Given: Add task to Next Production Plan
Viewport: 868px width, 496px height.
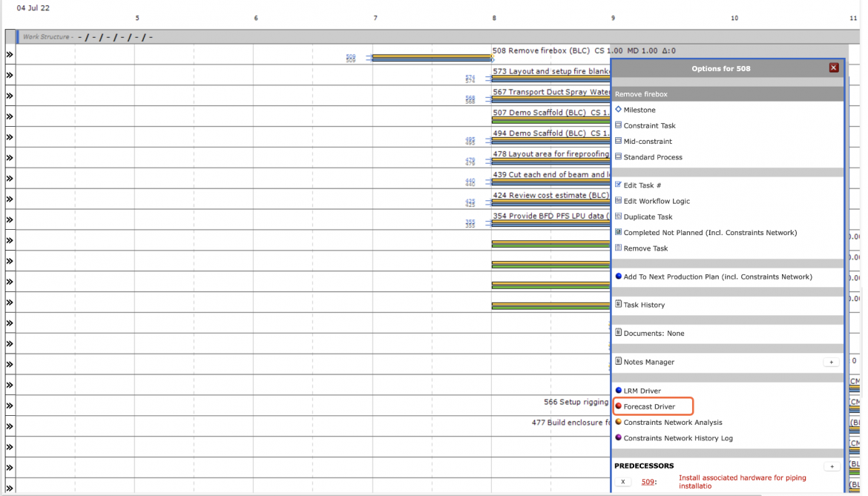Looking at the screenshot, I should [717, 277].
